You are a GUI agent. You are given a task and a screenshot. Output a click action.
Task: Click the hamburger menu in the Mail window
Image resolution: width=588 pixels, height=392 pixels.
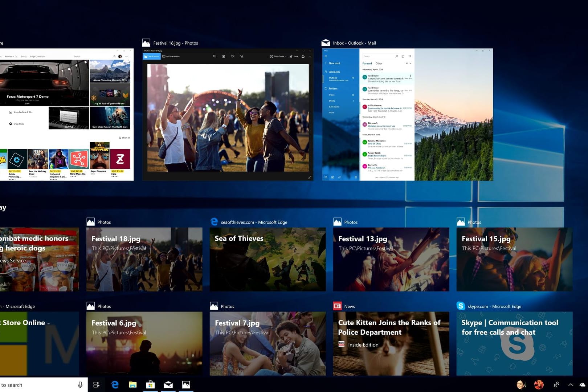[x=326, y=56]
